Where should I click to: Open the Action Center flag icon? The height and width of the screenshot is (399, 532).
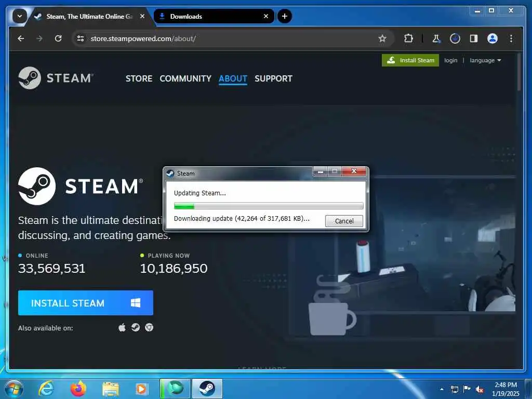click(467, 389)
